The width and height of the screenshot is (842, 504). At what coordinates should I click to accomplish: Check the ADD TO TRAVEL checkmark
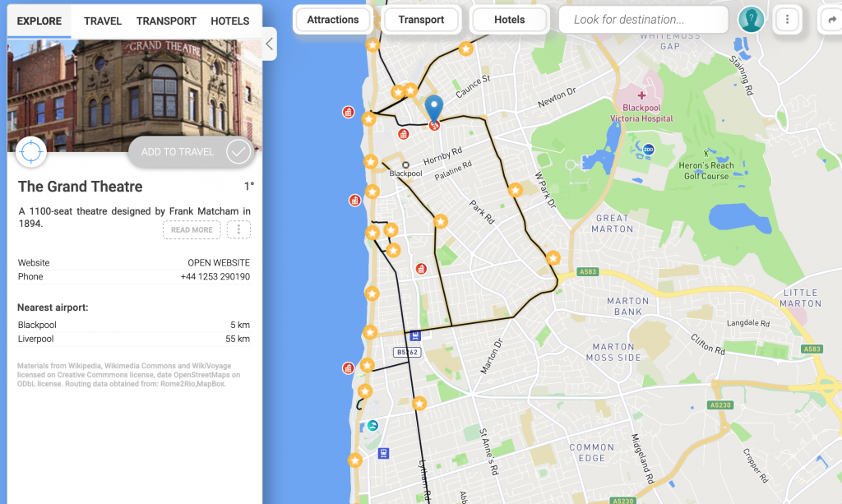tap(237, 151)
